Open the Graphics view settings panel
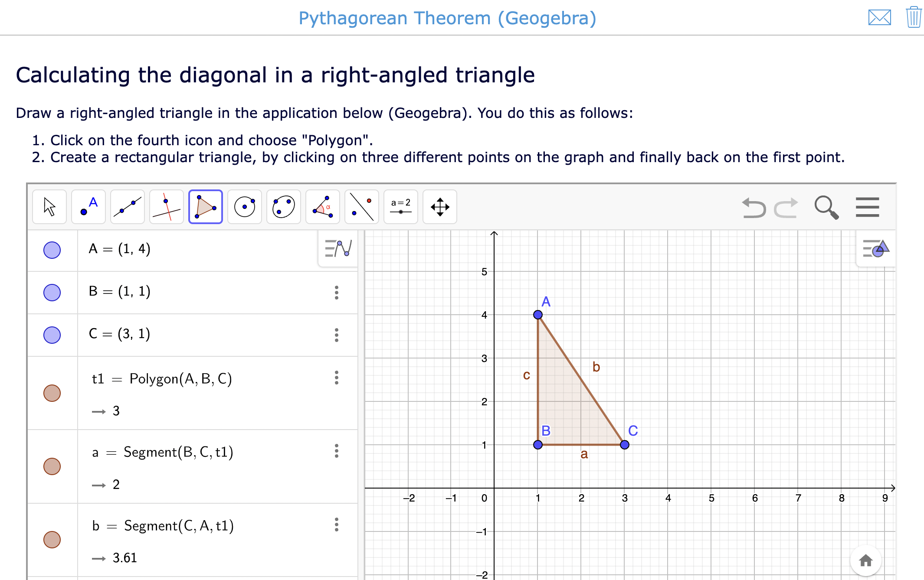 pos(875,249)
